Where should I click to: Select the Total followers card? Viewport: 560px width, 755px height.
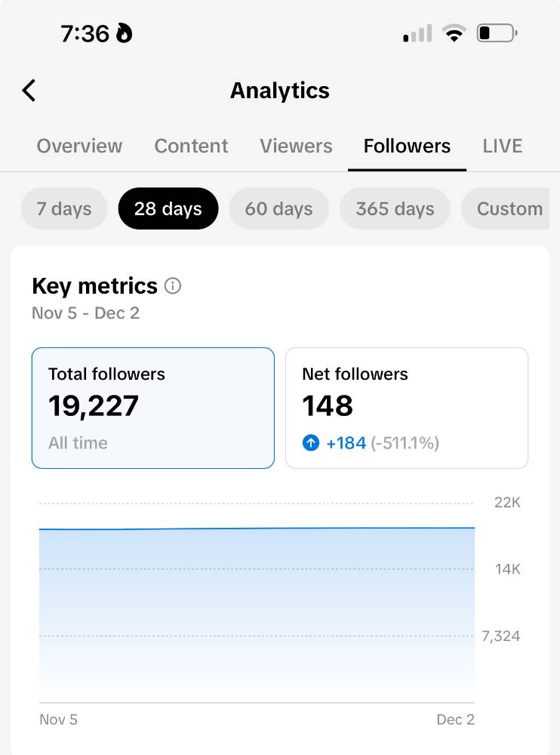pos(153,408)
